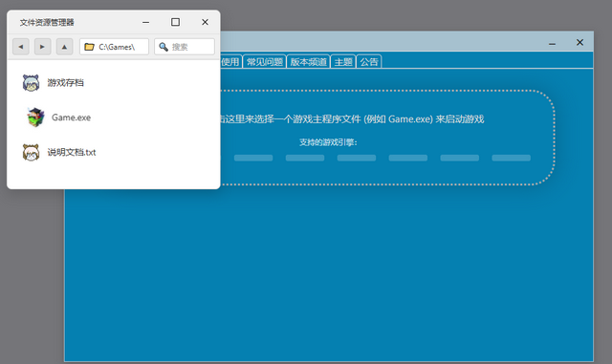
Task: Click the dotted drop zone to choose game file
Action: 387,138
